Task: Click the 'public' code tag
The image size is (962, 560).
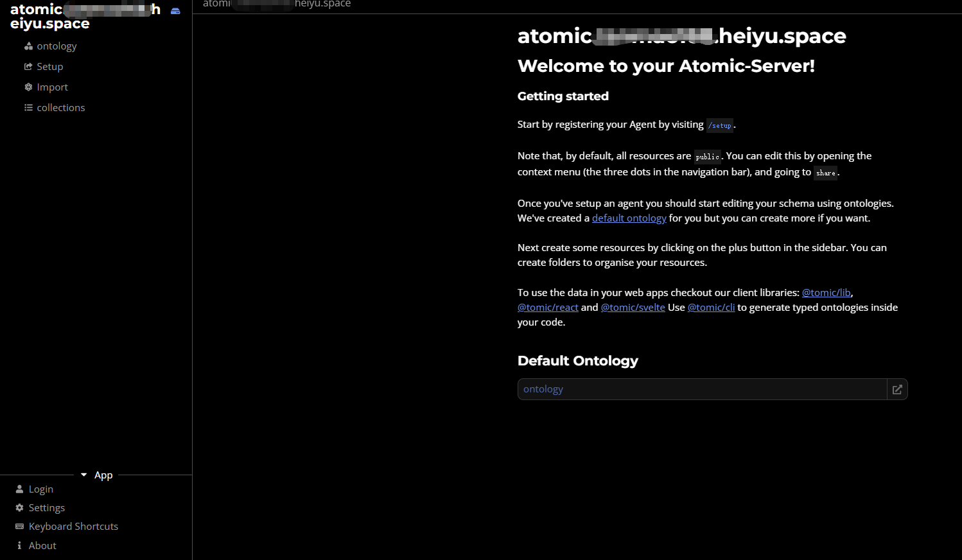Action: [x=707, y=157]
